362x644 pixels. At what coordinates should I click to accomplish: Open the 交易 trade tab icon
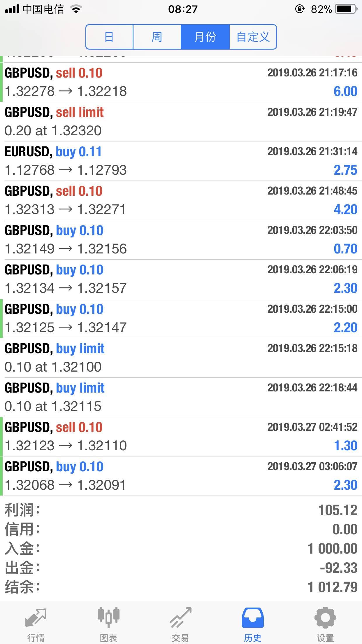pyautogui.click(x=181, y=617)
